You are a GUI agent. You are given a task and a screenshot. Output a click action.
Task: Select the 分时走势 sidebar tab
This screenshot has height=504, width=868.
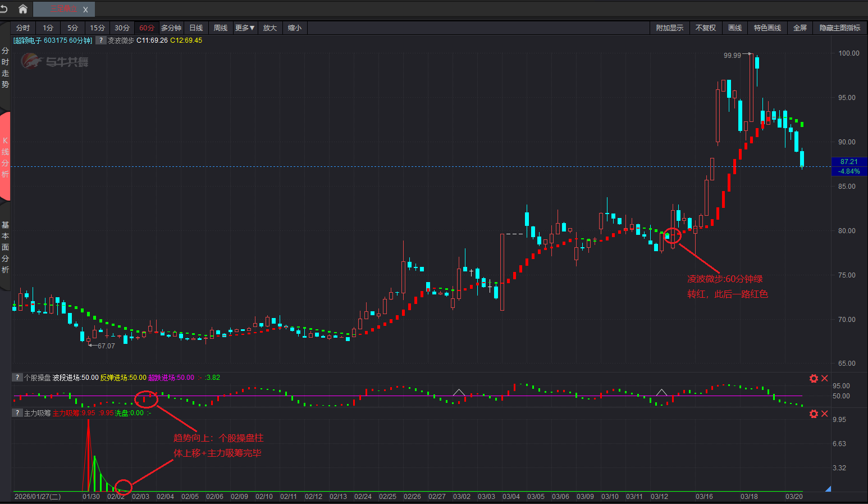click(5, 67)
